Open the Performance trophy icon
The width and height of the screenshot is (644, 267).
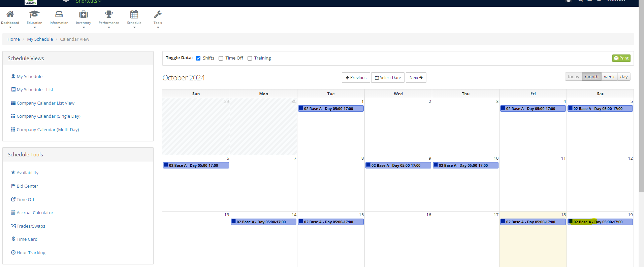(109, 14)
